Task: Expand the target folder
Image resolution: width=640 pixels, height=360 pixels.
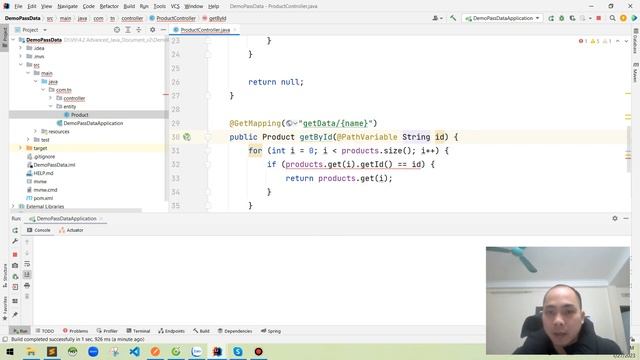Action: [20, 148]
